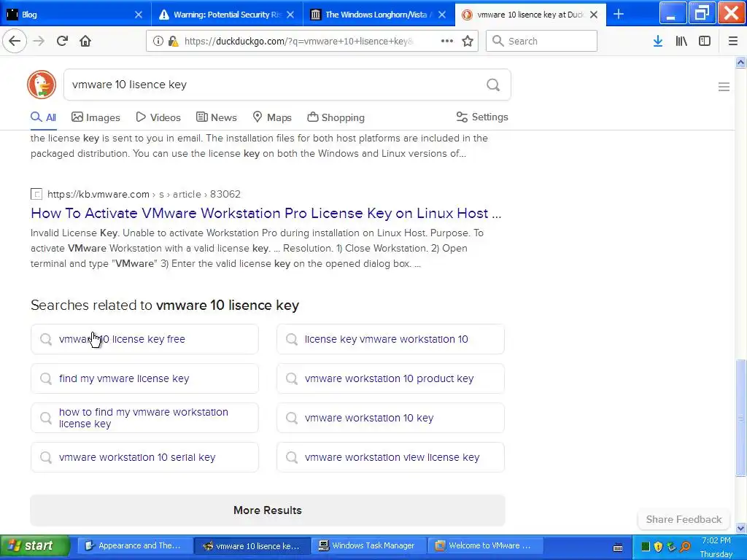Switch to Appearance and Themes taskbar window
The width and height of the screenshot is (747, 560).
click(x=134, y=545)
